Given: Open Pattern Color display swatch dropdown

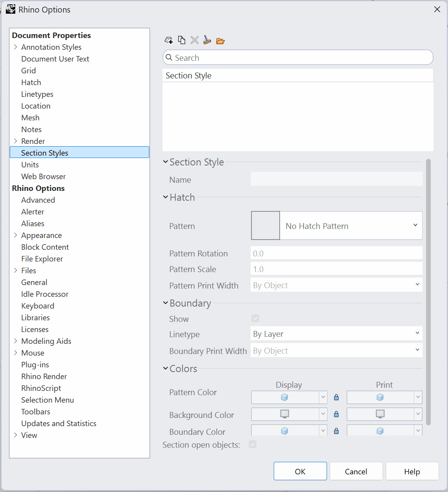Looking at the screenshot, I should [x=323, y=398].
